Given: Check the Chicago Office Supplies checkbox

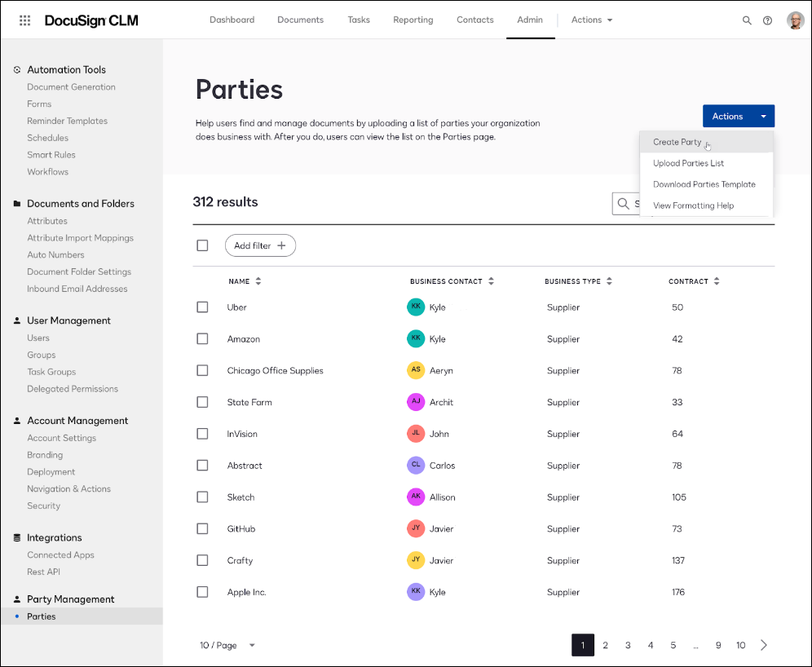Looking at the screenshot, I should click(202, 370).
